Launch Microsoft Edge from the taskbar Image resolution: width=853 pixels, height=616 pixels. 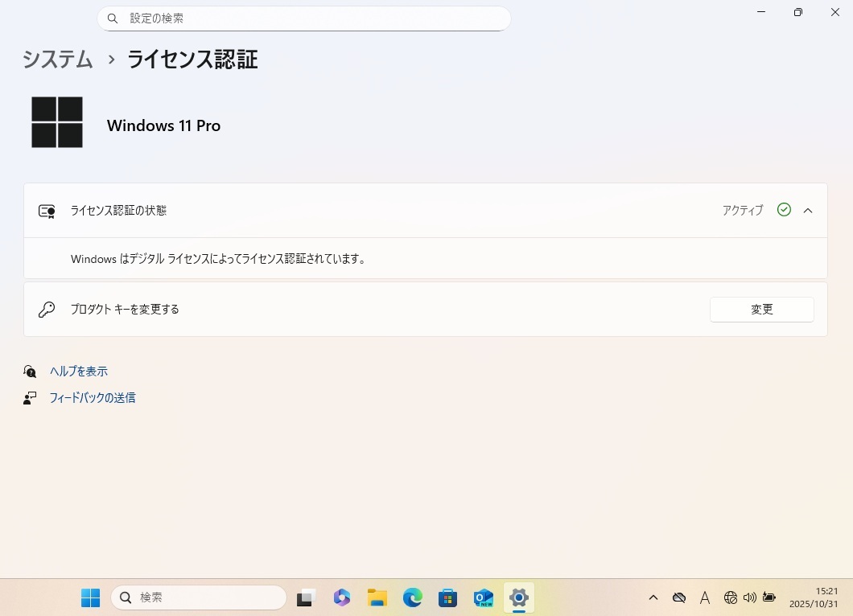point(412,598)
